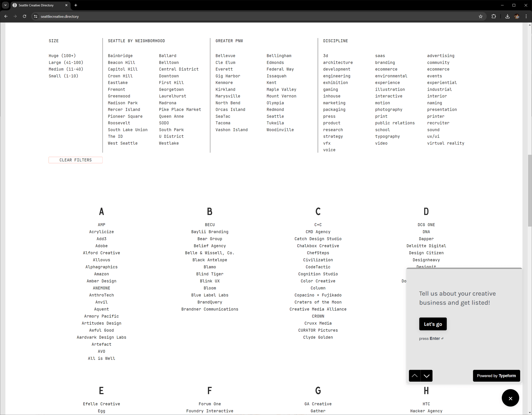
Task: Open the Hacker Agency listing
Action: pyautogui.click(x=426, y=411)
